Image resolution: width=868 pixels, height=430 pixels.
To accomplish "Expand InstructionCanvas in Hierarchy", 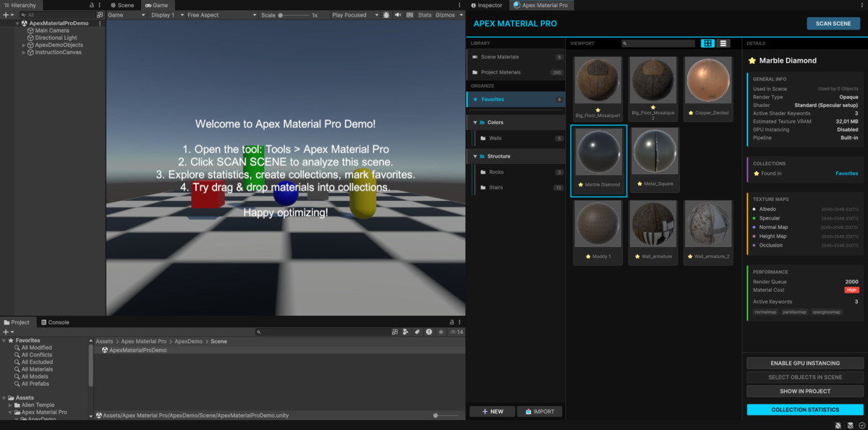I will (24, 52).
